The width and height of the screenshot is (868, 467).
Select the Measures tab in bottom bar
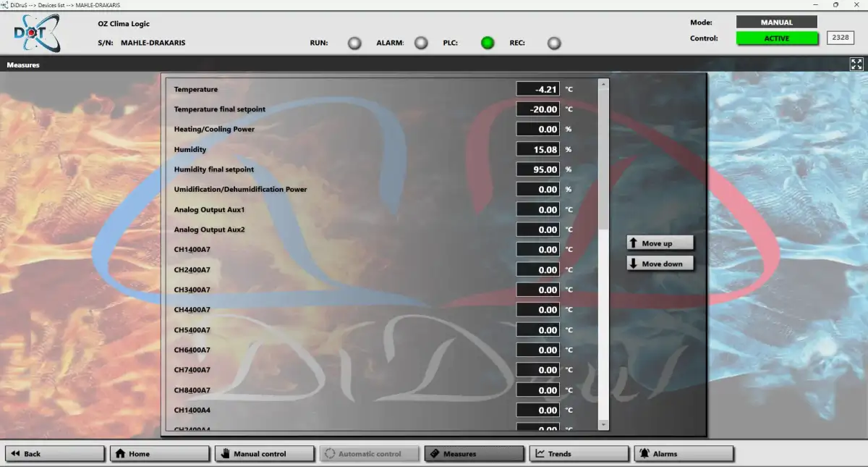[x=474, y=454]
